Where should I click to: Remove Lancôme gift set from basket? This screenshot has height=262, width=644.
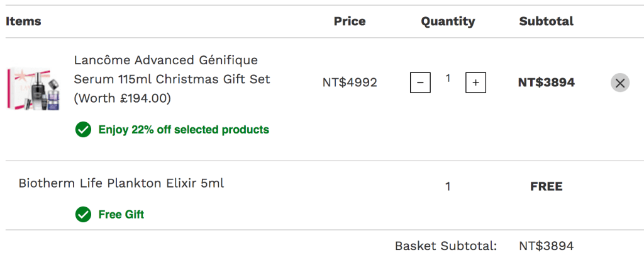point(620,83)
